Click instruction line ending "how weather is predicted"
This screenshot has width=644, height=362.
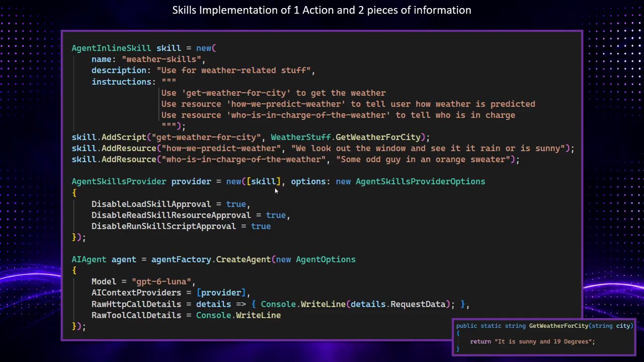coord(348,104)
